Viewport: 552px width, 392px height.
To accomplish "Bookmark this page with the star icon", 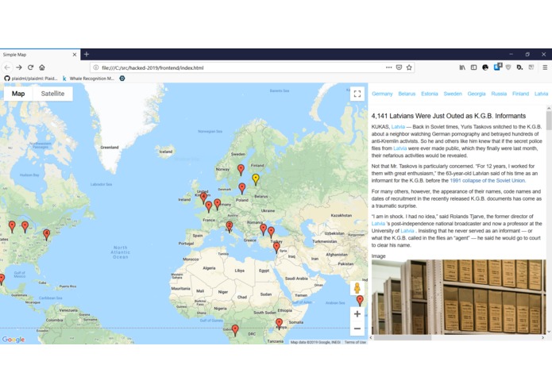I will pyautogui.click(x=409, y=67).
